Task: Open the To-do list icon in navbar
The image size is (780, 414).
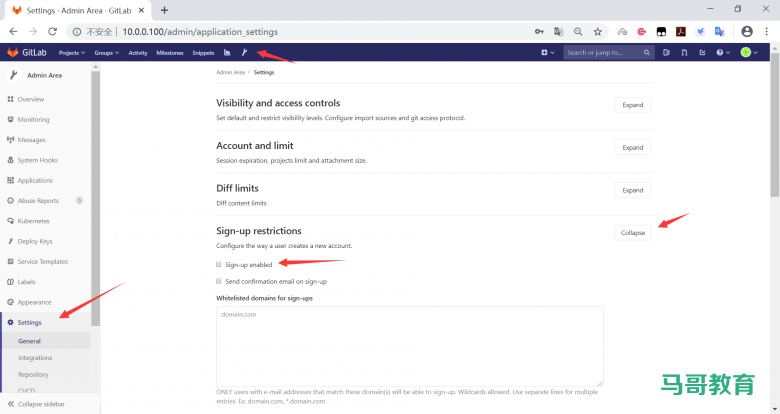Action: pos(702,52)
